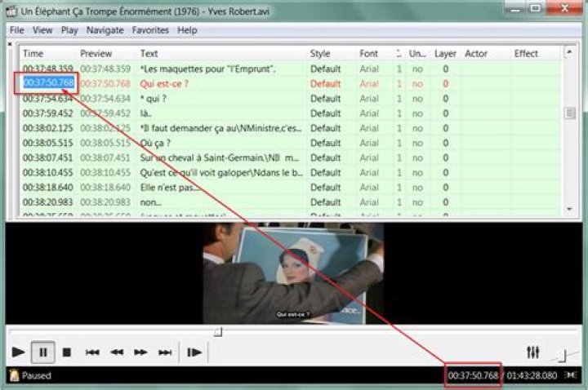Click the fast-forward (increase speed) icon
Viewport: 588px width, 390px height.
click(140, 352)
